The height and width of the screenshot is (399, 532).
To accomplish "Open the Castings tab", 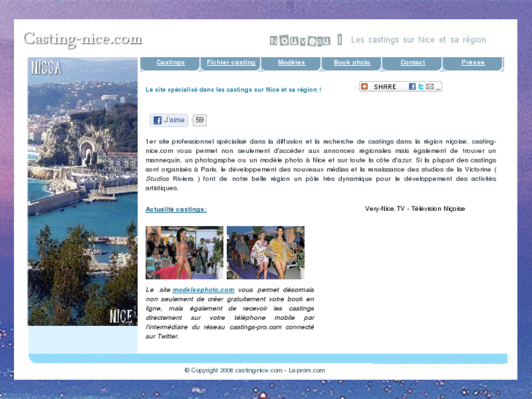I will pyautogui.click(x=171, y=63).
